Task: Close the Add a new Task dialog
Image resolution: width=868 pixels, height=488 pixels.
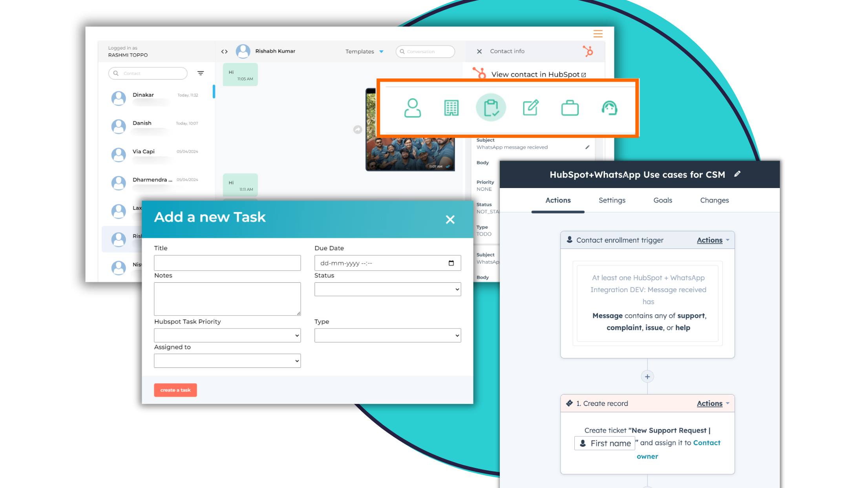Action: pyautogui.click(x=450, y=219)
